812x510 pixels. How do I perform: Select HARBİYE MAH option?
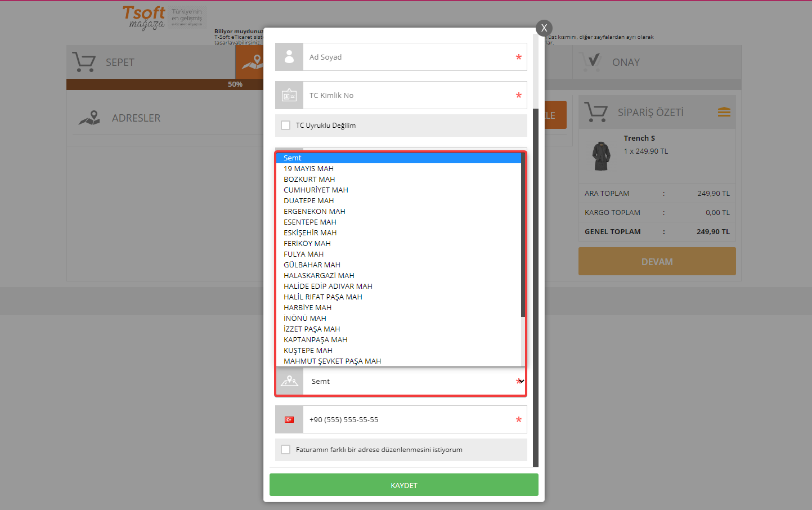(399, 308)
